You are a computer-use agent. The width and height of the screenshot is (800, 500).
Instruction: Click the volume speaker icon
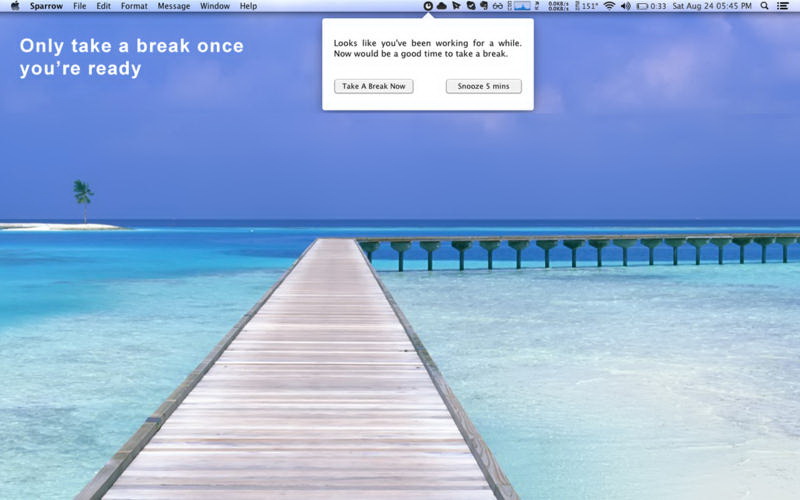click(x=626, y=6)
